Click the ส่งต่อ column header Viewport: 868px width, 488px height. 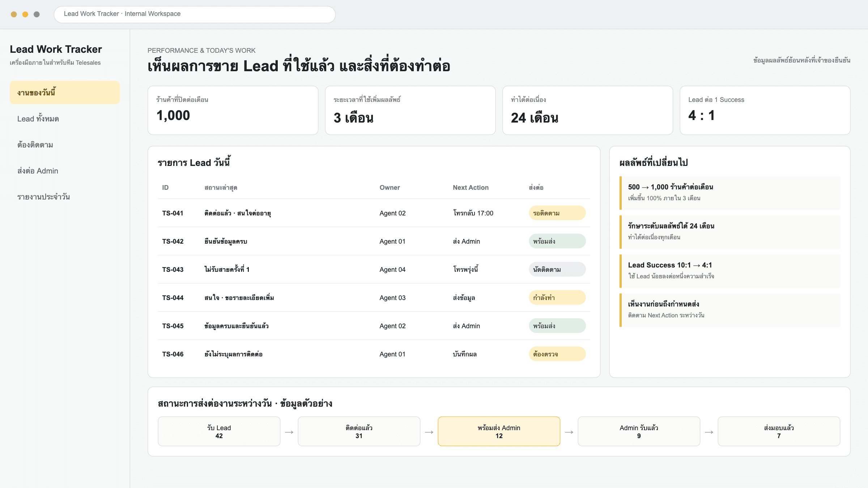536,188
